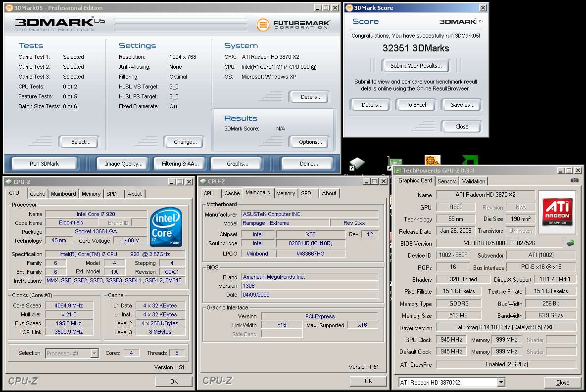Click the Socket 1366 LGA package field
The width and height of the screenshot is (586, 392).
click(x=96, y=231)
